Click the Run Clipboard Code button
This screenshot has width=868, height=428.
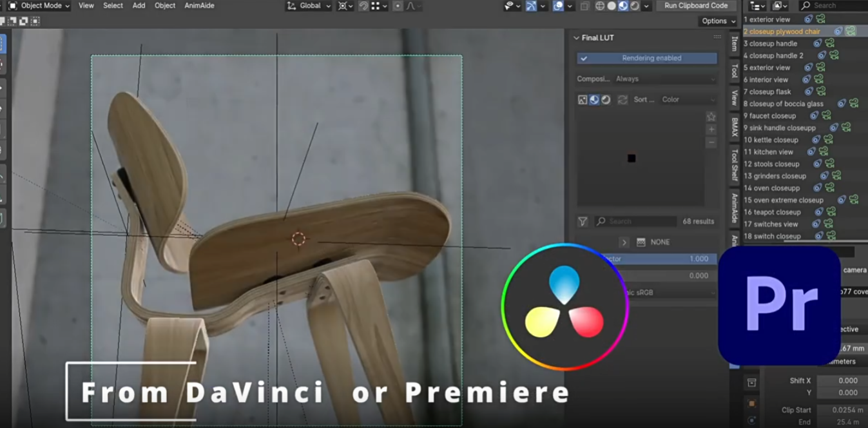coord(696,6)
